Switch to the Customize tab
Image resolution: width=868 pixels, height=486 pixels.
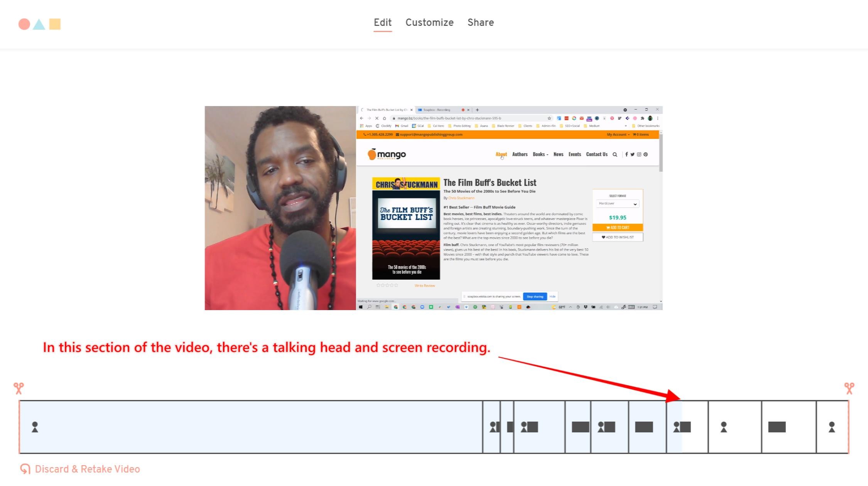click(429, 22)
